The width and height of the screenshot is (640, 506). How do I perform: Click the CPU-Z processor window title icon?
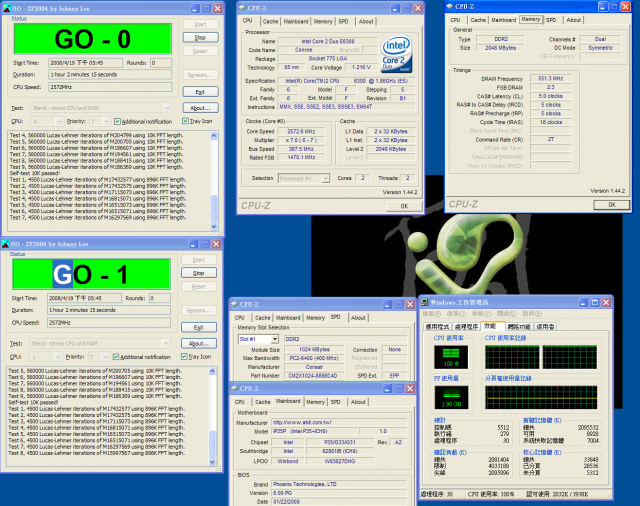[x=242, y=8]
